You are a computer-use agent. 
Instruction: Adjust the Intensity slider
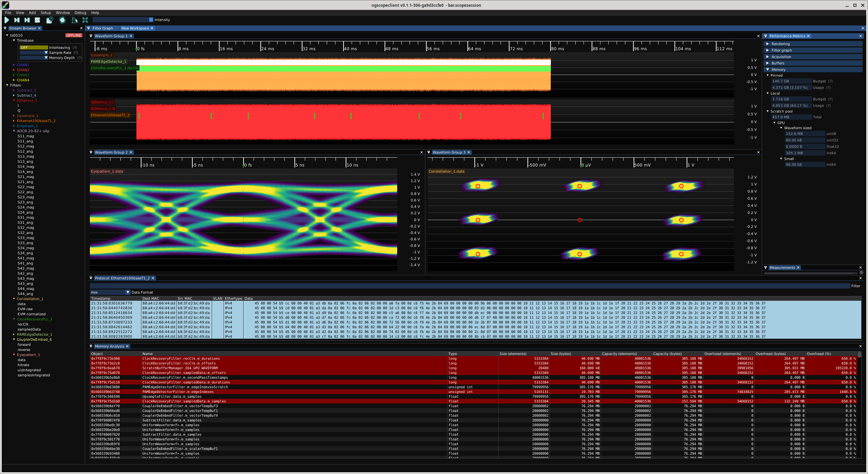123,20
